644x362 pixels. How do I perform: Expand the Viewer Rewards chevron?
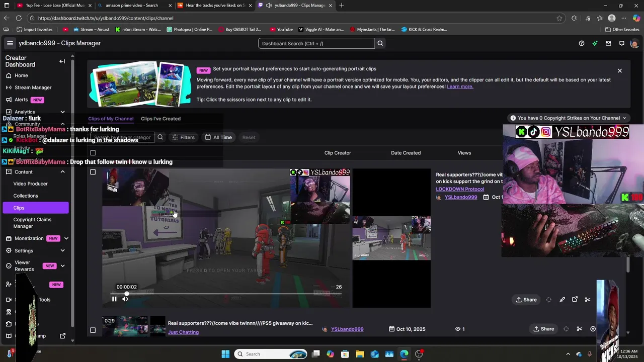(62, 265)
